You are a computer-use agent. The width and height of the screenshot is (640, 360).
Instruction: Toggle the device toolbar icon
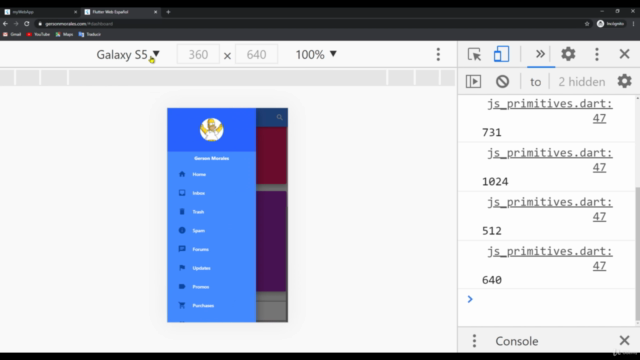point(501,54)
